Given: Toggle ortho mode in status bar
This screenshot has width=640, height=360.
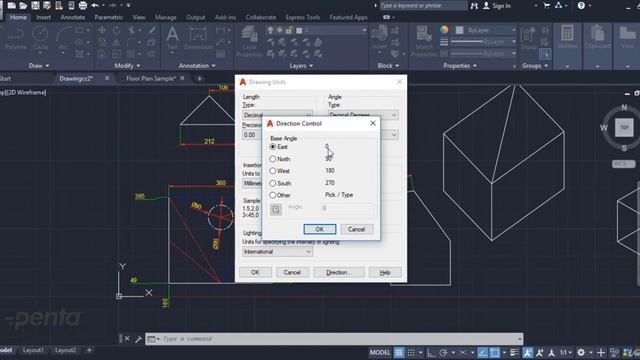Looking at the screenshot, I should (431, 353).
